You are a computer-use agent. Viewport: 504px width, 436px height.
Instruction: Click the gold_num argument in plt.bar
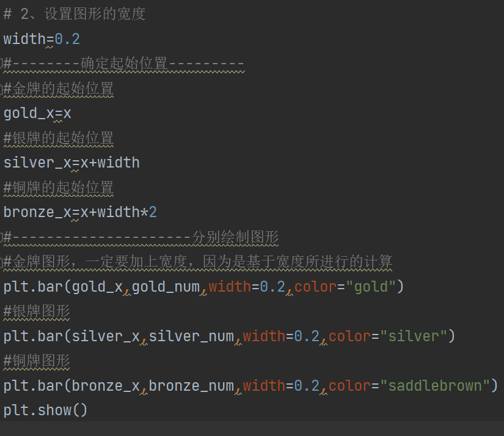click(x=166, y=286)
